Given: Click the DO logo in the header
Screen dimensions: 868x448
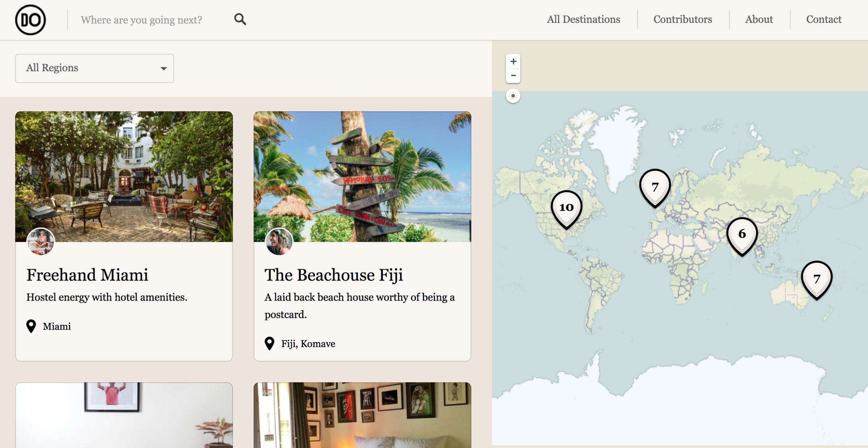Looking at the screenshot, I should pos(31,20).
